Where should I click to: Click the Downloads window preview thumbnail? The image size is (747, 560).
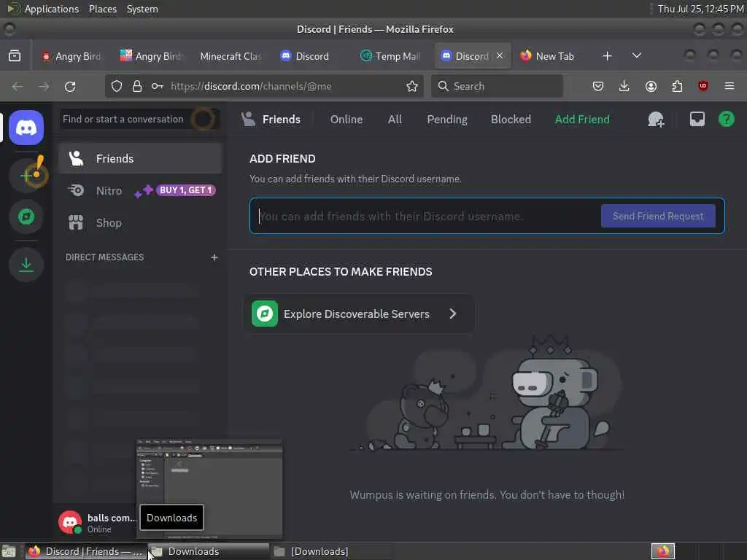pos(209,489)
